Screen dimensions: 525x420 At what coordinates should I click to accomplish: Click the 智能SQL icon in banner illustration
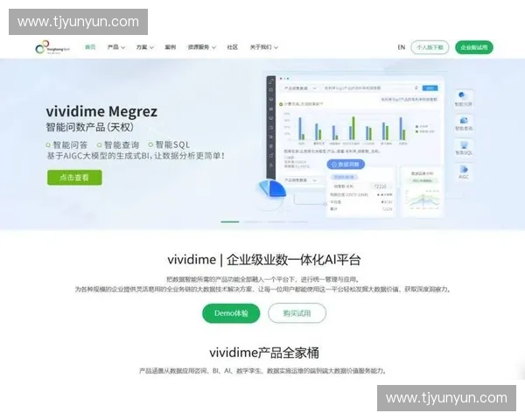pos(464,147)
